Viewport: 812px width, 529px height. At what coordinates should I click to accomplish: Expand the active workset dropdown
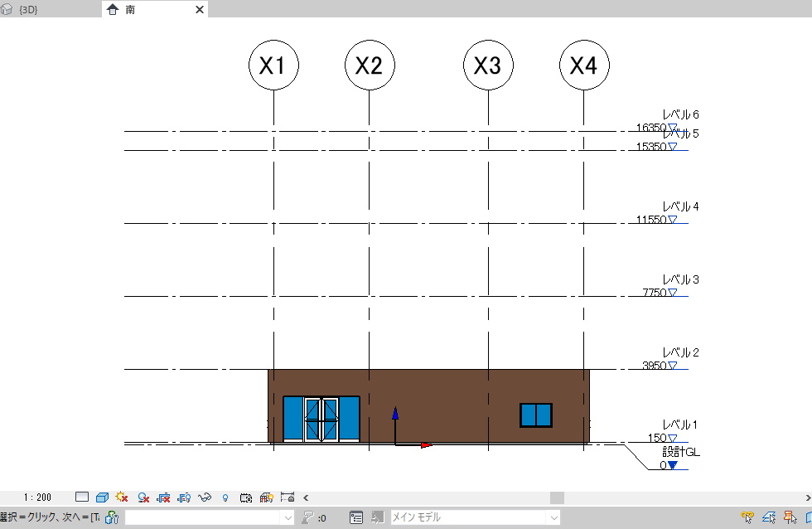point(288,517)
